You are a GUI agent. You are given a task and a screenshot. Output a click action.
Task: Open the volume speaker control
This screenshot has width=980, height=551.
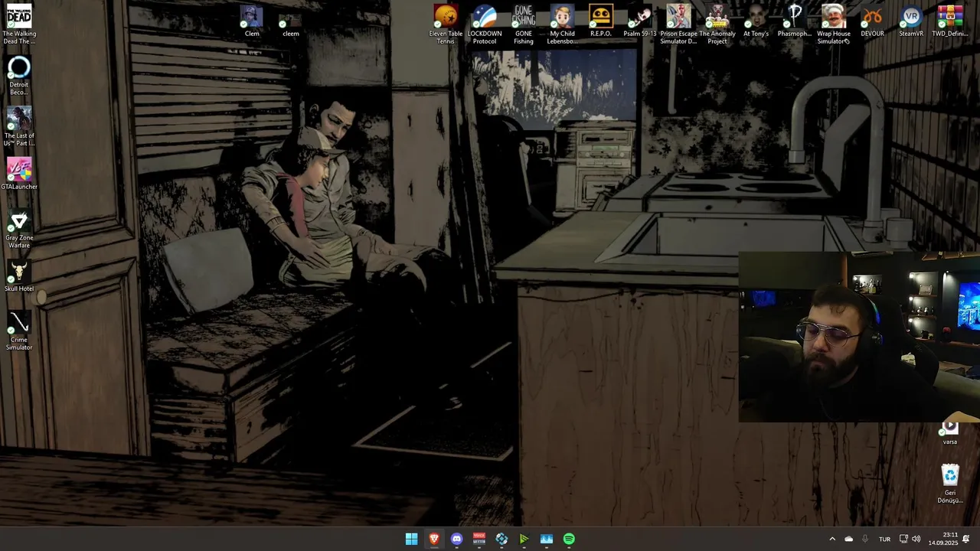(x=916, y=539)
